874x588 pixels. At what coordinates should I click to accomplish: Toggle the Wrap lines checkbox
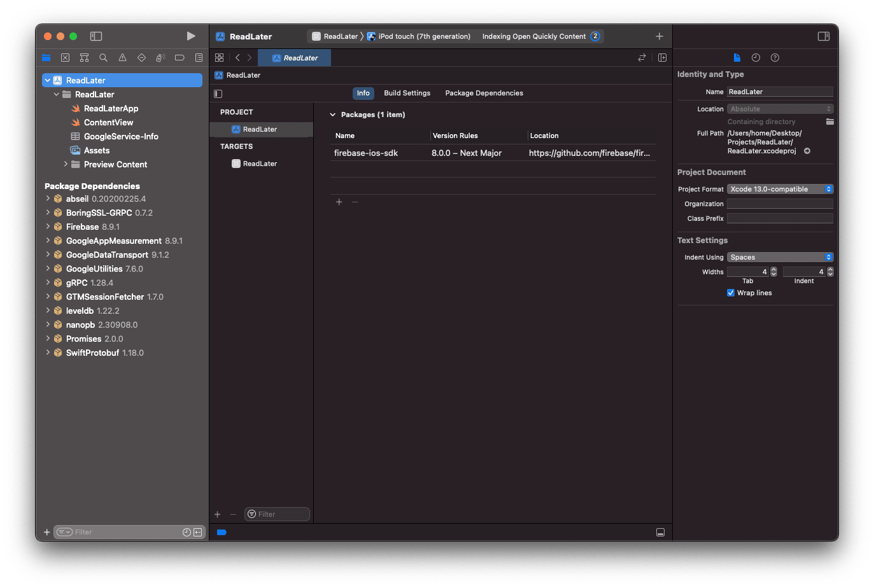pos(731,293)
